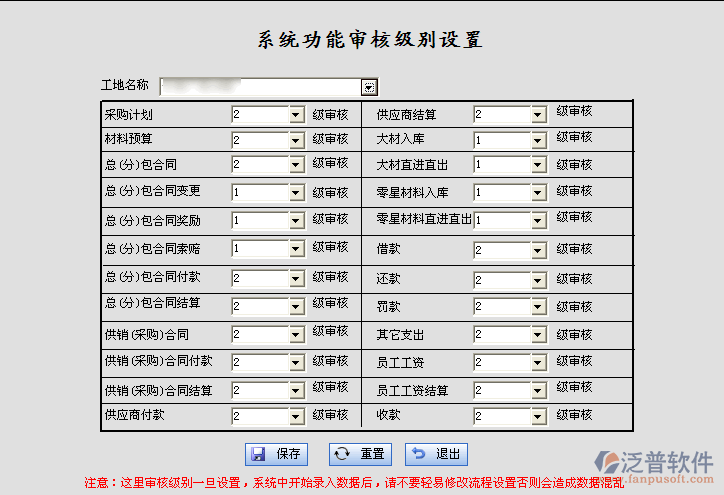The height and width of the screenshot is (495, 724).
Task: Click the 员工工资结算 label
Action: point(412,391)
